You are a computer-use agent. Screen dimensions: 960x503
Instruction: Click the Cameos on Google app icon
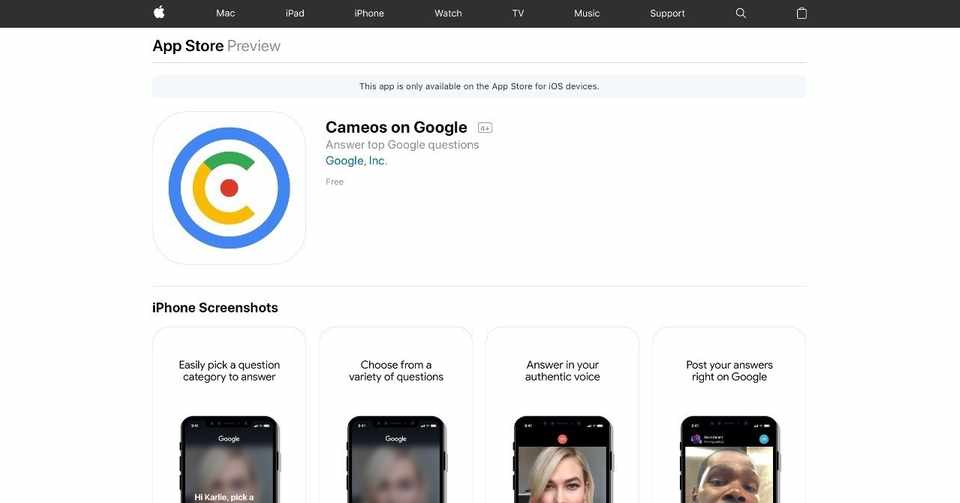tap(229, 188)
